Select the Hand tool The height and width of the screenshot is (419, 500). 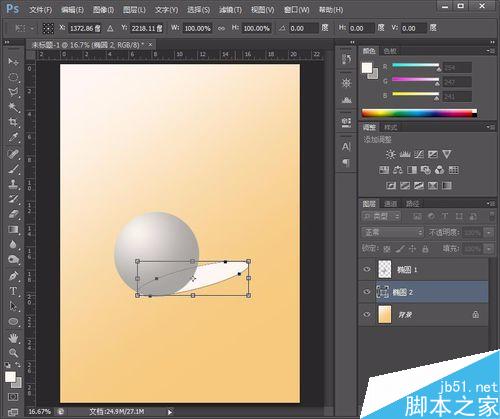click(13, 338)
